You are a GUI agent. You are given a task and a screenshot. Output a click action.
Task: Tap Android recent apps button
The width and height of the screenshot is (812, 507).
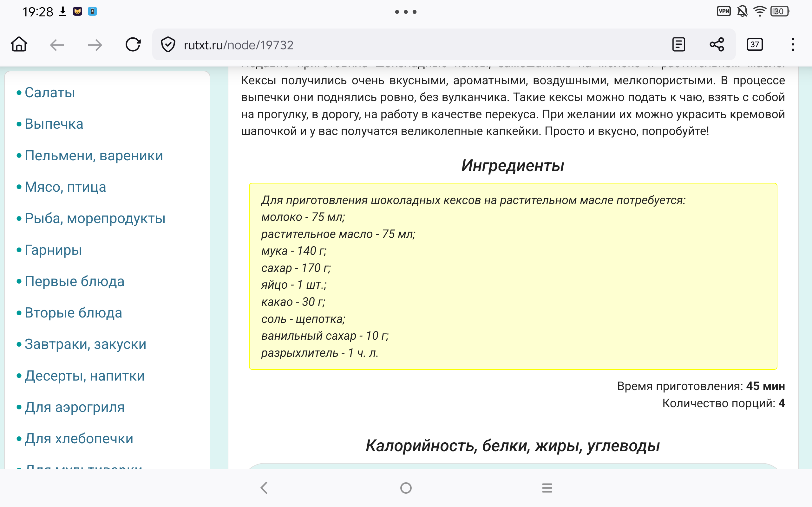tap(547, 488)
